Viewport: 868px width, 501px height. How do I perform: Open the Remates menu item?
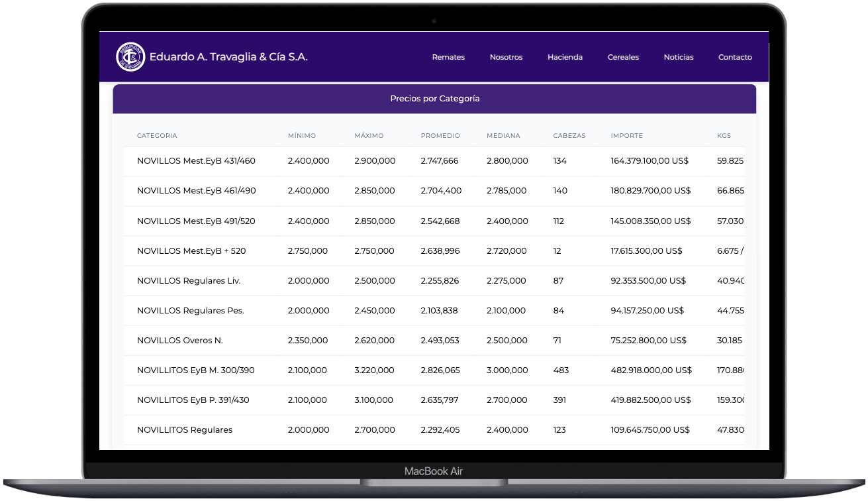pos(448,58)
